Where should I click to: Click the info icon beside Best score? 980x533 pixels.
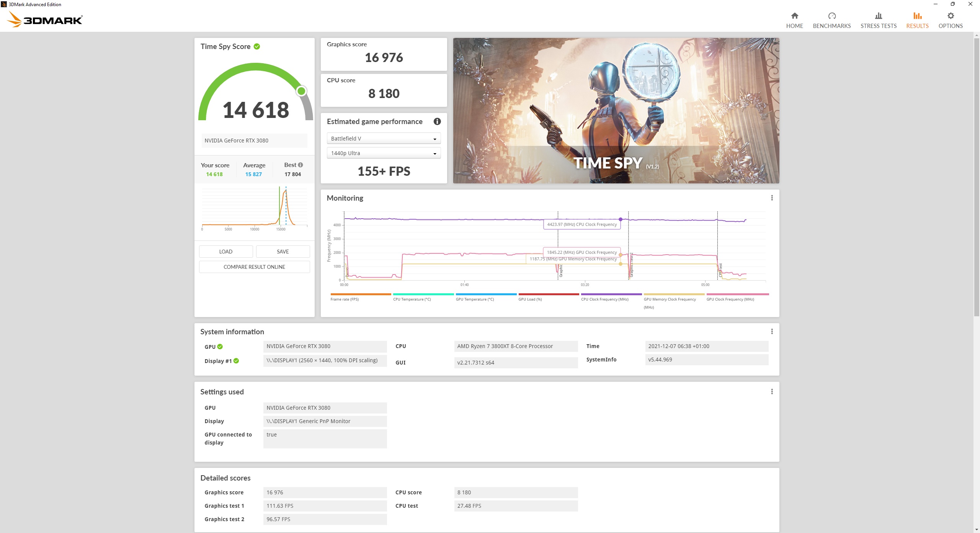tap(301, 165)
